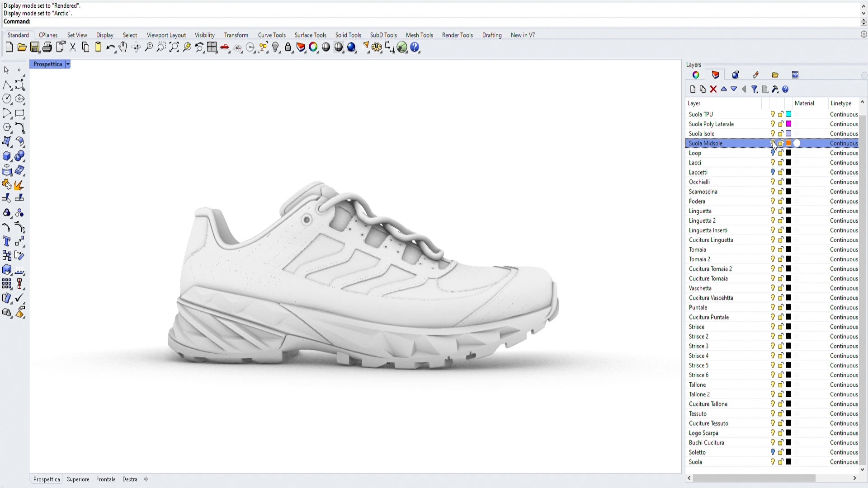Toggle the lock on Tomaia layer

[781, 249]
